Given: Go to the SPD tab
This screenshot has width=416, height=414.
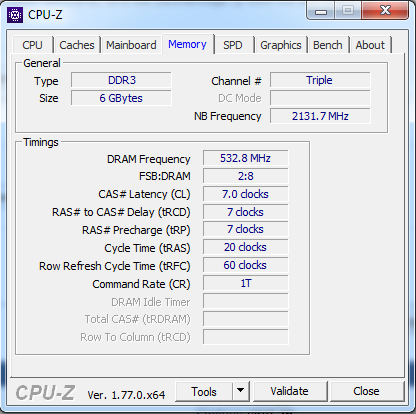Looking at the screenshot, I should point(233,45).
